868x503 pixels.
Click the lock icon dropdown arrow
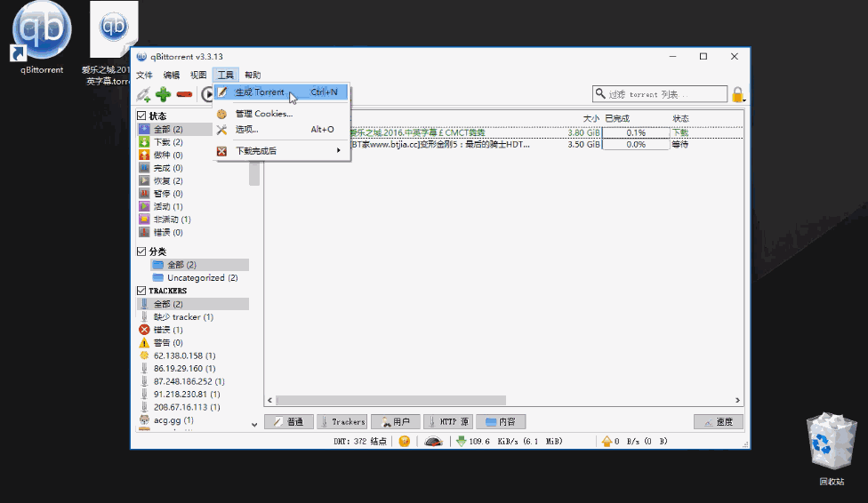coord(744,100)
